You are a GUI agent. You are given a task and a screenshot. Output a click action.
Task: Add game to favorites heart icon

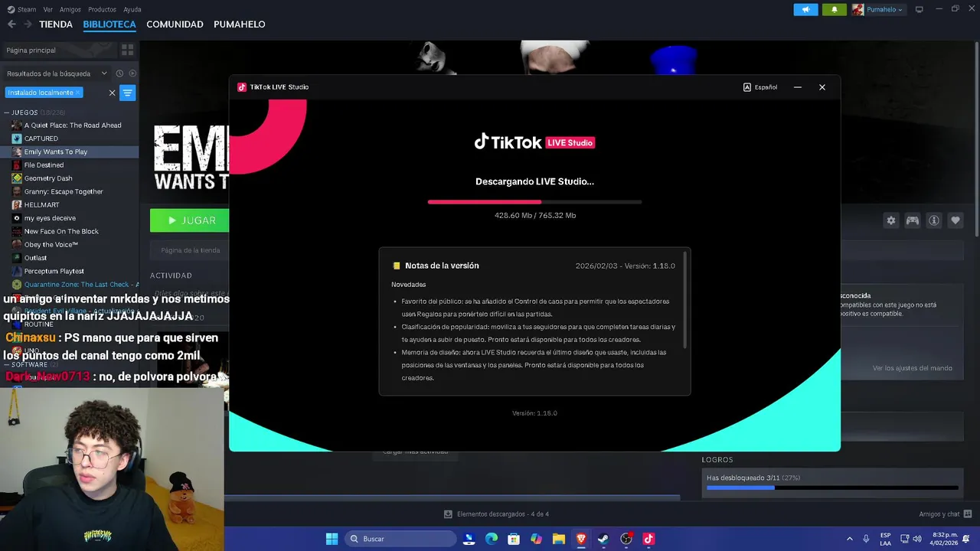[x=955, y=220]
